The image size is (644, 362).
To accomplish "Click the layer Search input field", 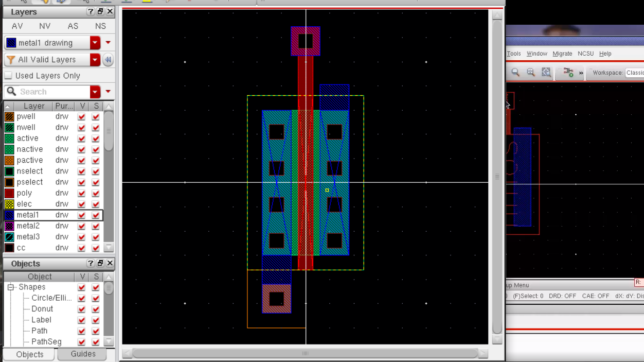I will click(47, 92).
